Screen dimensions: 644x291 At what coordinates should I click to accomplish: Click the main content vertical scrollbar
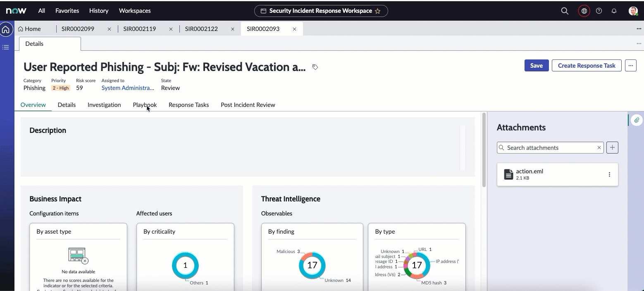[484, 149]
